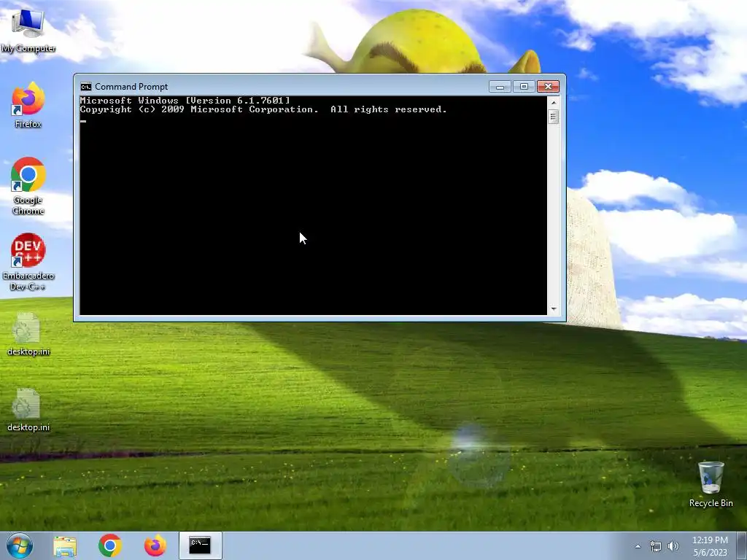
Task: Open the My Computer desktop icon
Action: (x=28, y=29)
